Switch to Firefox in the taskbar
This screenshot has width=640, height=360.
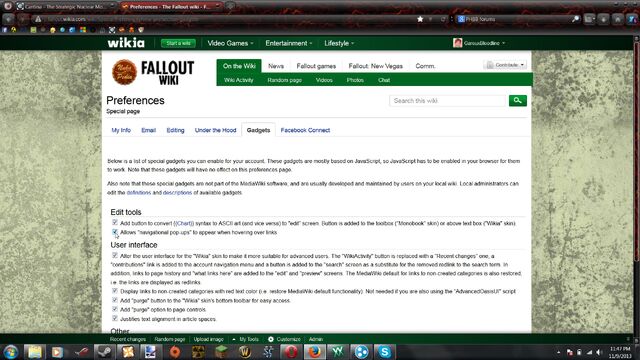point(314,352)
